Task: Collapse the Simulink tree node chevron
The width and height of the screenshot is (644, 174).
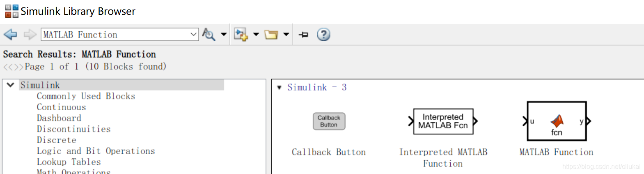Action: coord(11,85)
